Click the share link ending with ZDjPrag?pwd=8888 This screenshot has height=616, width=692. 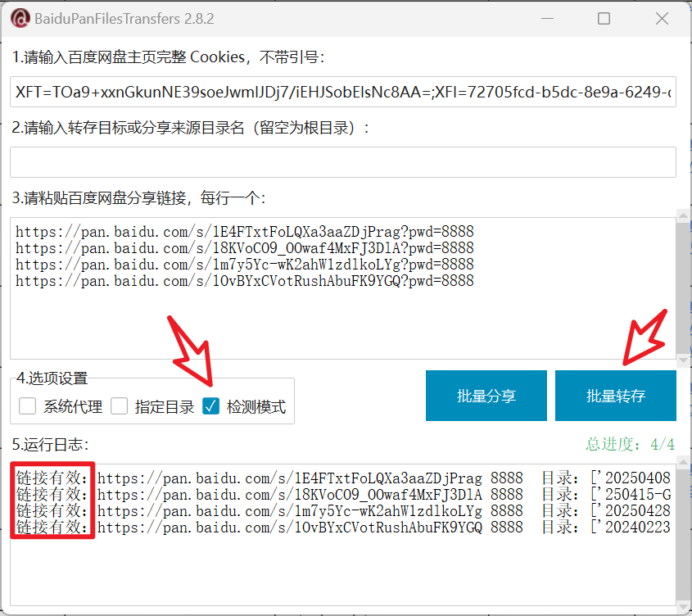point(244,232)
